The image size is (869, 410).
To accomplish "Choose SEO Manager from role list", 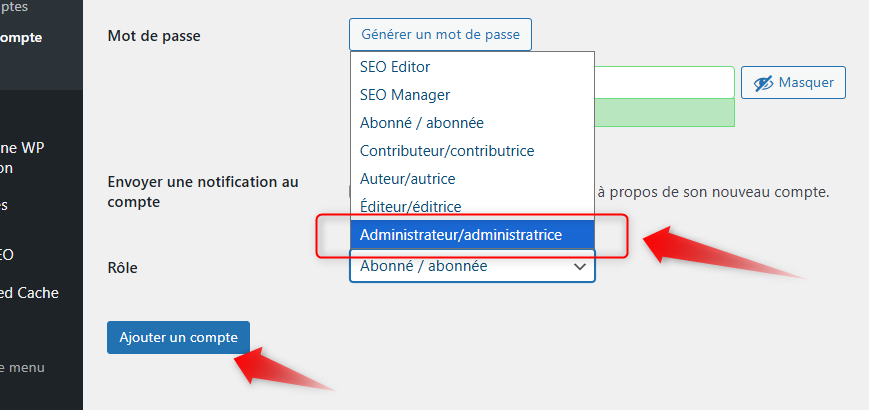I will 404,94.
